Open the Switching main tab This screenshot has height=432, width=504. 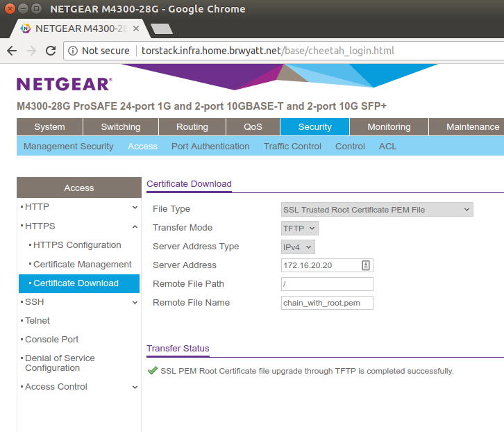point(121,126)
